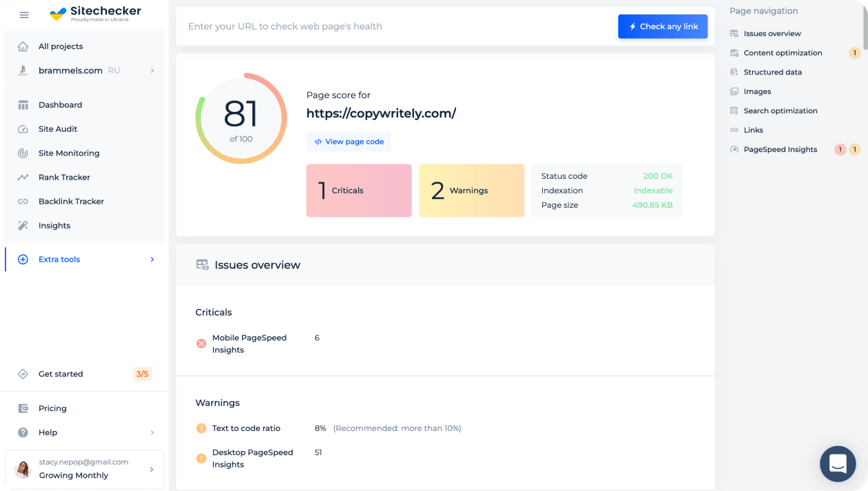Click the View page code button
This screenshot has height=491, width=868.
coord(349,142)
